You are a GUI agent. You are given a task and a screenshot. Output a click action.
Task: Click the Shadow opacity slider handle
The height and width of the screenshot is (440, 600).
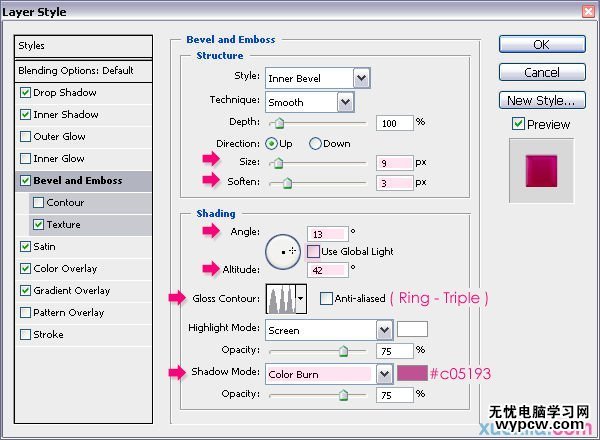(344, 394)
